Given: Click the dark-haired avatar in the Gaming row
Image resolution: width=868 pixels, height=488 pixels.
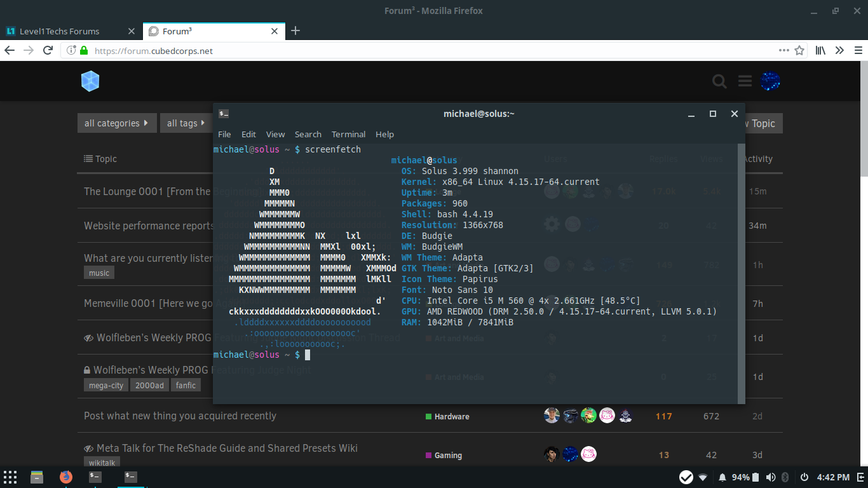Looking at the screenshot, I should click(552, 454).
